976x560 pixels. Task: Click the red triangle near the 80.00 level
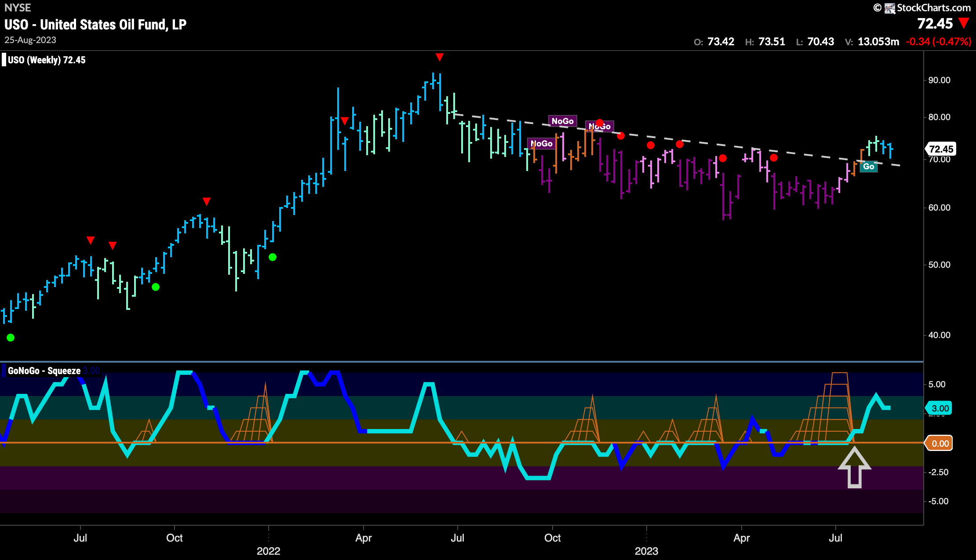[345, 121]
